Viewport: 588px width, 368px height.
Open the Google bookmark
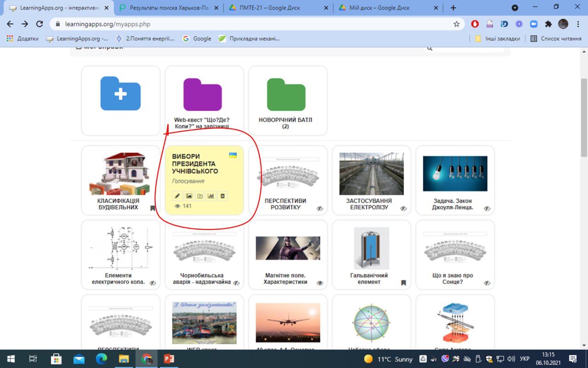(x=197, y=39)
